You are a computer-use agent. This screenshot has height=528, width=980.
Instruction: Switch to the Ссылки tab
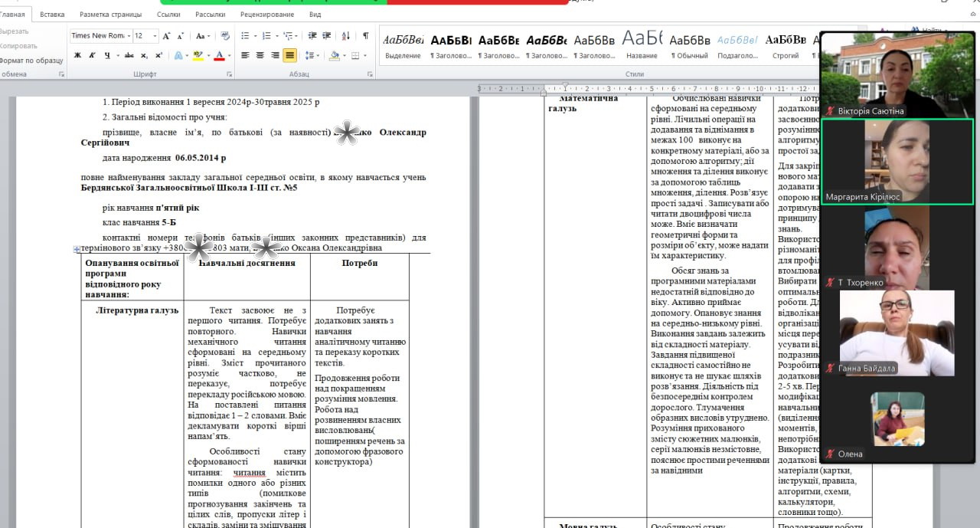[168, 14]
